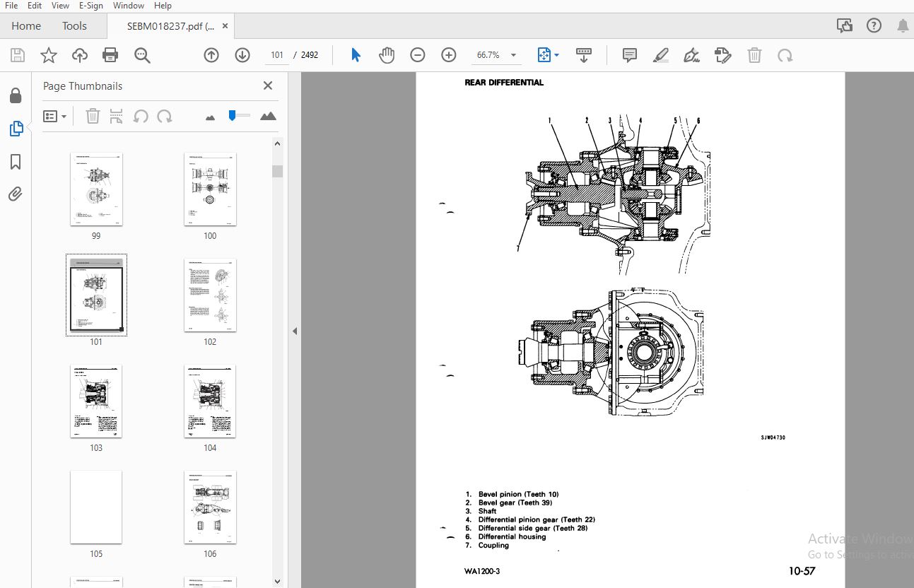
Task: Open the notifications bell
Action: pyautogui.click(x=903, y=26)
